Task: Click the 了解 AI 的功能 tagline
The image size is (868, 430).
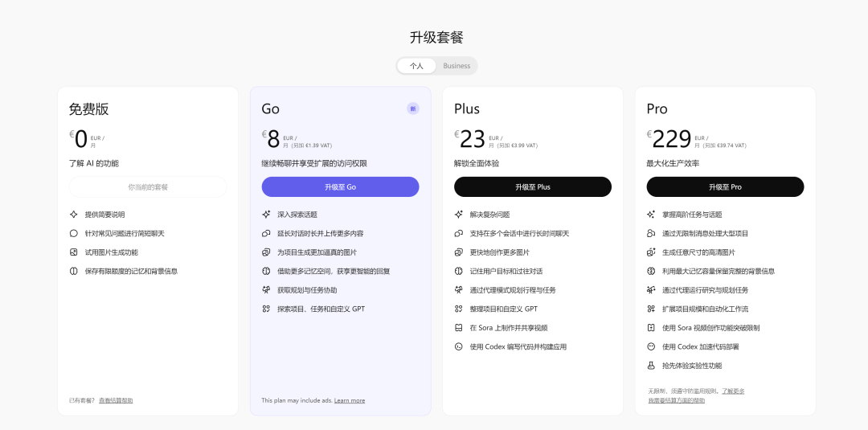Action: pos(93,163)
